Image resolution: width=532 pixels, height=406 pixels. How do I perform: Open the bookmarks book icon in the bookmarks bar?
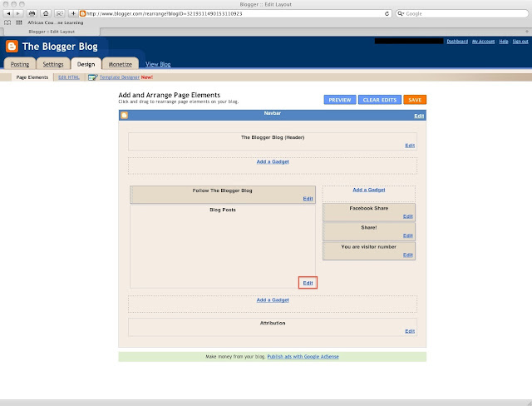pos(7,22)
